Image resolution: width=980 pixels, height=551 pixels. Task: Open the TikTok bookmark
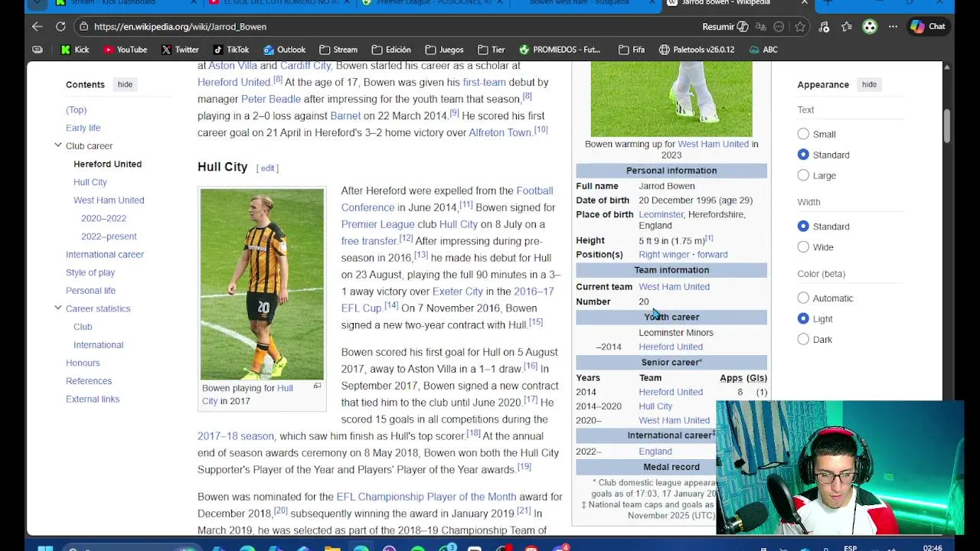point(231,50)
